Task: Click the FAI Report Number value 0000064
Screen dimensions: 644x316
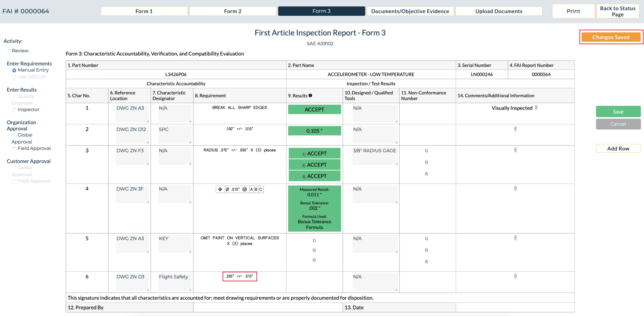Action: 541,74
